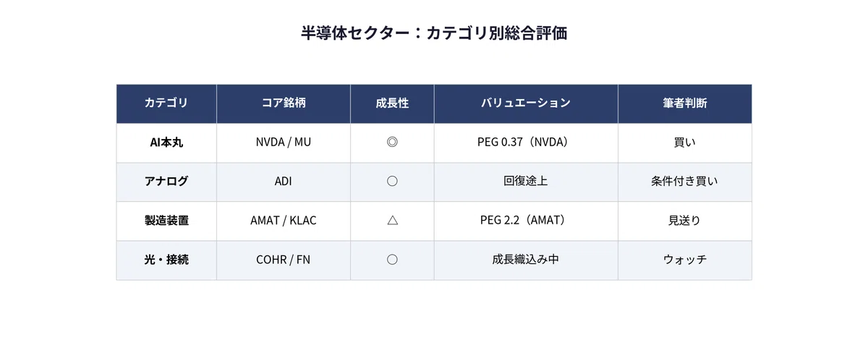Click the 条件付き買い cell

pyautogui.click(x=684, y=182)
